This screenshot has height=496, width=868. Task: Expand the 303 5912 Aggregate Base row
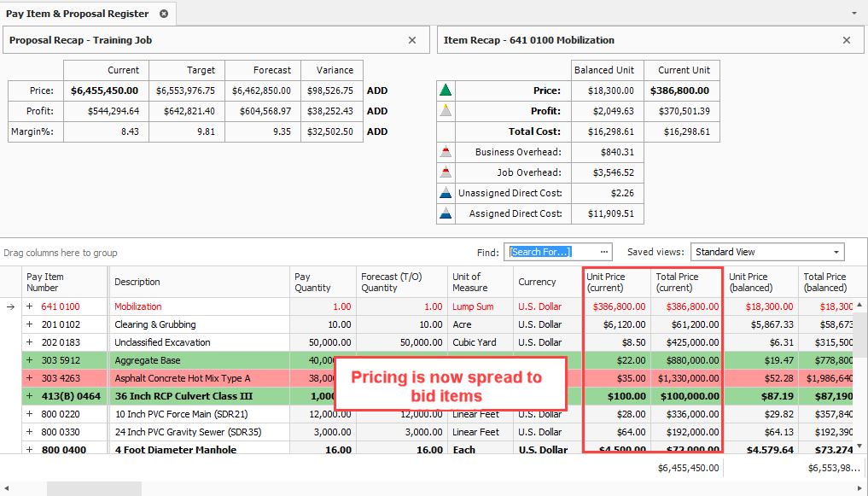30,360
